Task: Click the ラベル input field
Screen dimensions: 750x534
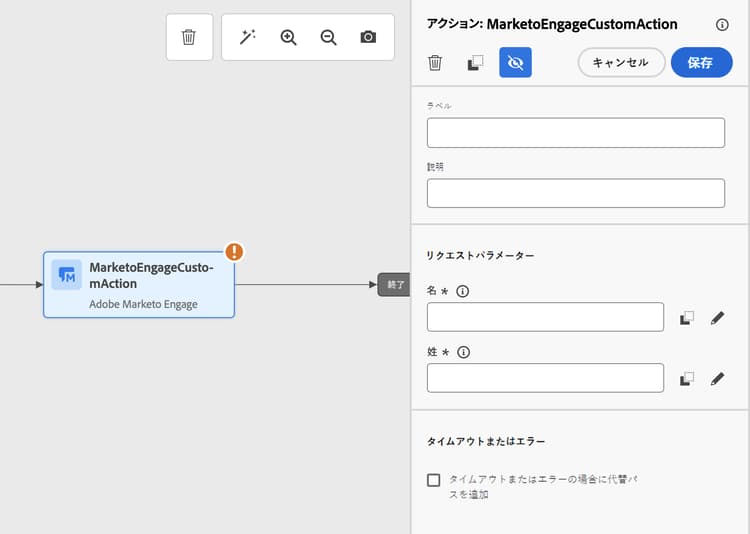Action: click(x=575, y=133)
